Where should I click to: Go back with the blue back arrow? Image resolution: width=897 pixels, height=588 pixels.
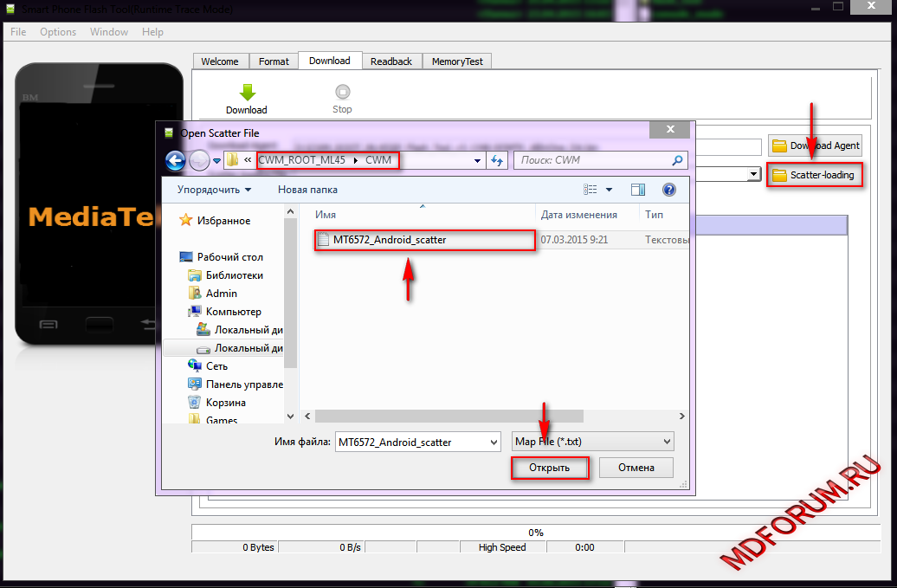click(x=176, y=161)
